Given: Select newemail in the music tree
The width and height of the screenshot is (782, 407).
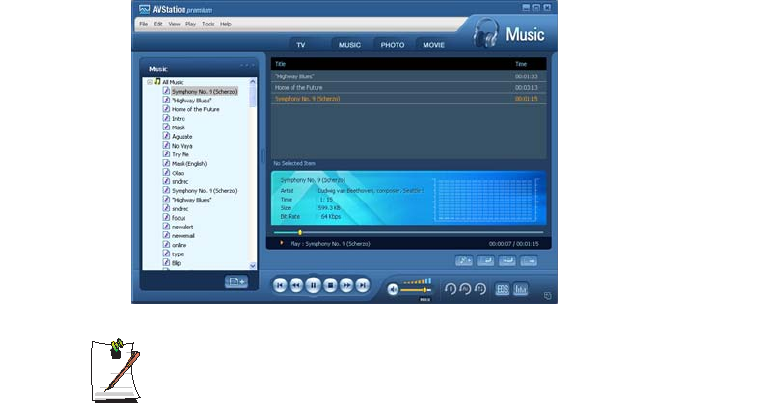Looking at the screenshot, I should (x=183, y=236).
